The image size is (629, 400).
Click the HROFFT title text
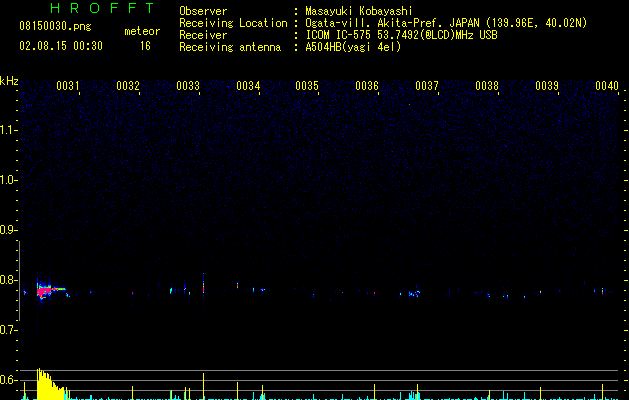(x=102, y=8)
